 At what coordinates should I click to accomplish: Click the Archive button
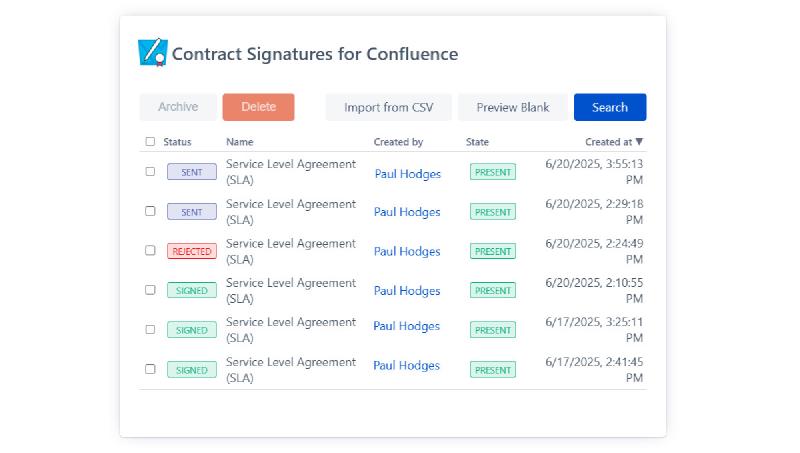coord(178,107)
